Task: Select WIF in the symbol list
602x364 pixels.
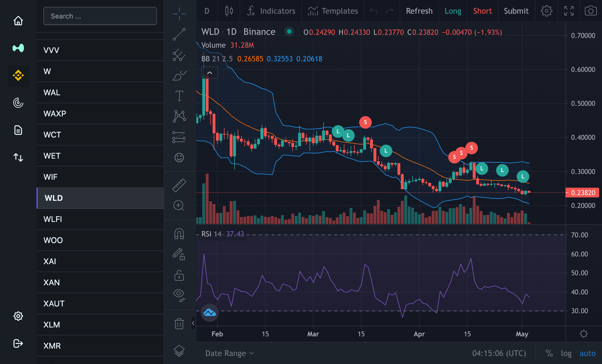Action: tap(100, 177)
